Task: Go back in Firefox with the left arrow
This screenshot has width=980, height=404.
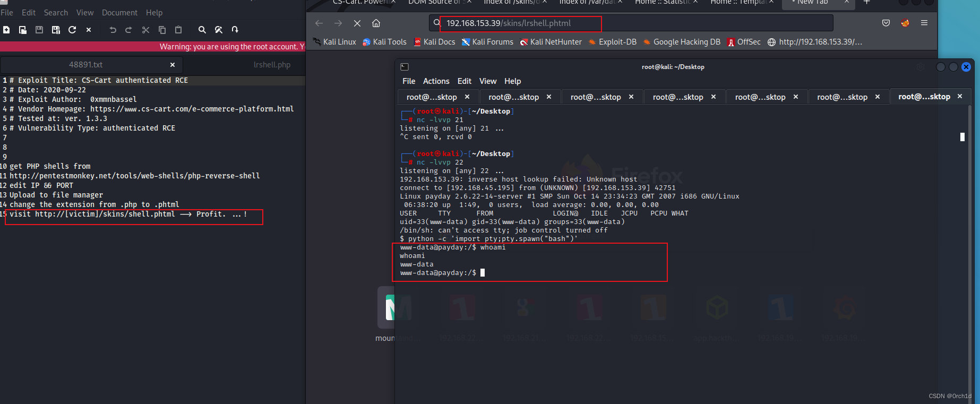Action: pyautogui.click(x=319, y=23)
